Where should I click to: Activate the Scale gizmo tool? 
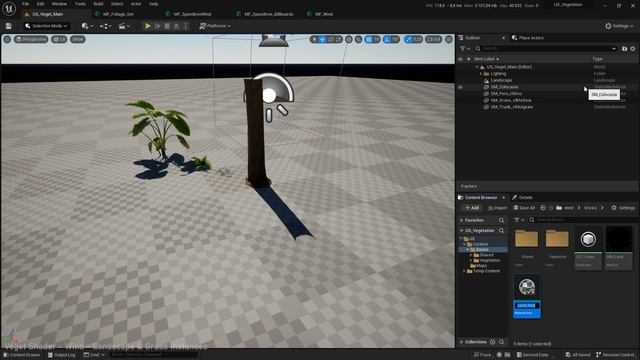(338, 39)
